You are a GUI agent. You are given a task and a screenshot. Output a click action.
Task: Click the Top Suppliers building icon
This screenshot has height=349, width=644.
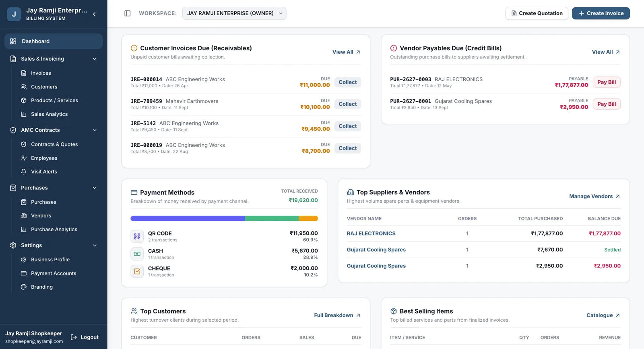(x=351, y=192)
